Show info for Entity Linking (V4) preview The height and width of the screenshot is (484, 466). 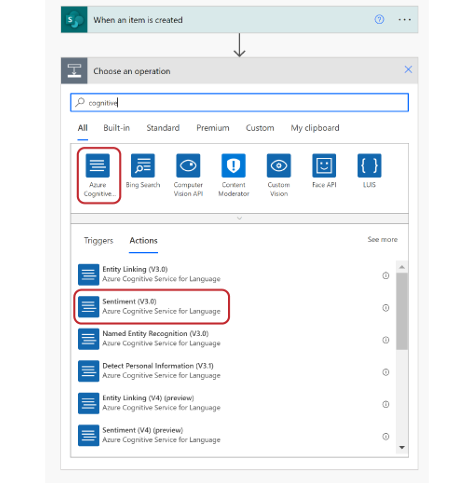[x=386, y=404]
